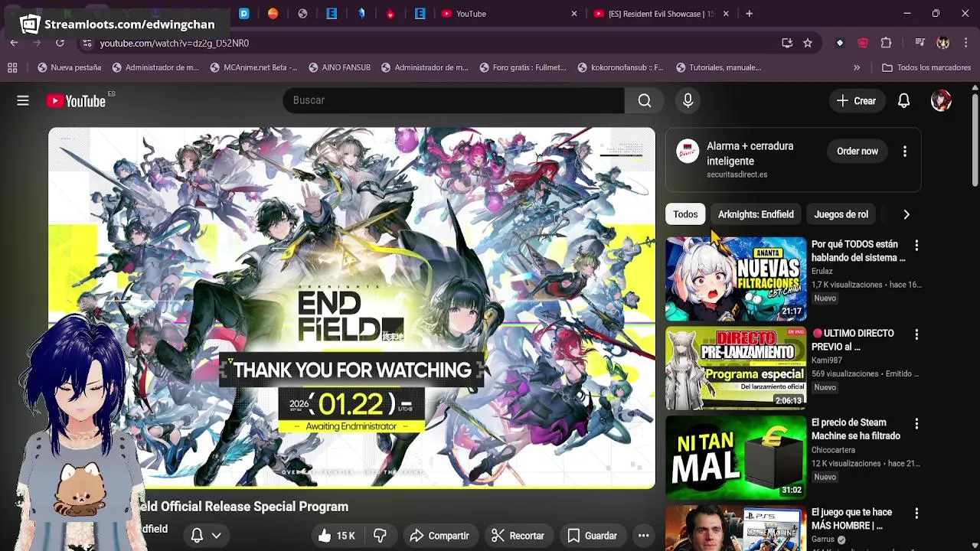
Task: Open the Foro gratis : Fullmet... bookmark
Action: [x=522, y=67]
